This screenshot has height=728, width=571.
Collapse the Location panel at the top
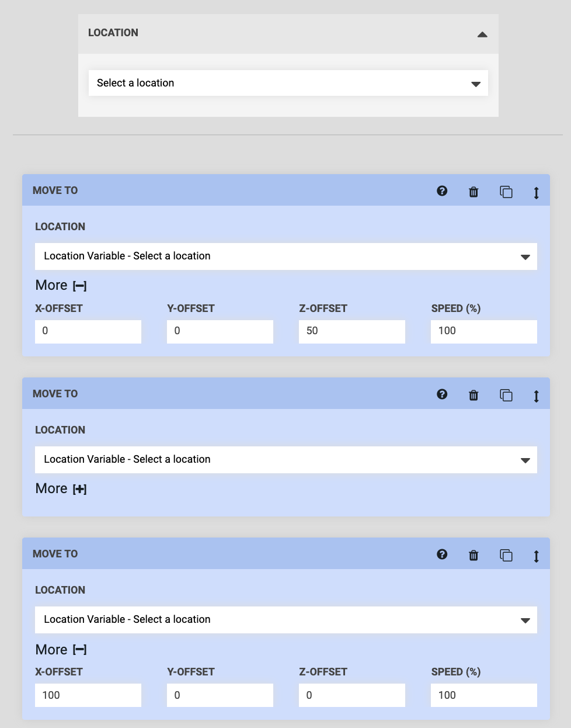point(482,34)
